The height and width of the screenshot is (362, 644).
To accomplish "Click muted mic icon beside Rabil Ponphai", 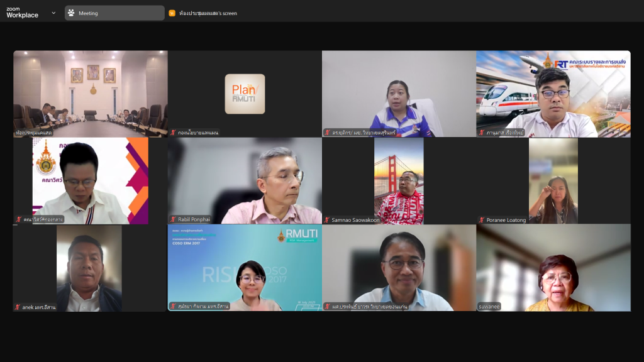I will point(173,220).
